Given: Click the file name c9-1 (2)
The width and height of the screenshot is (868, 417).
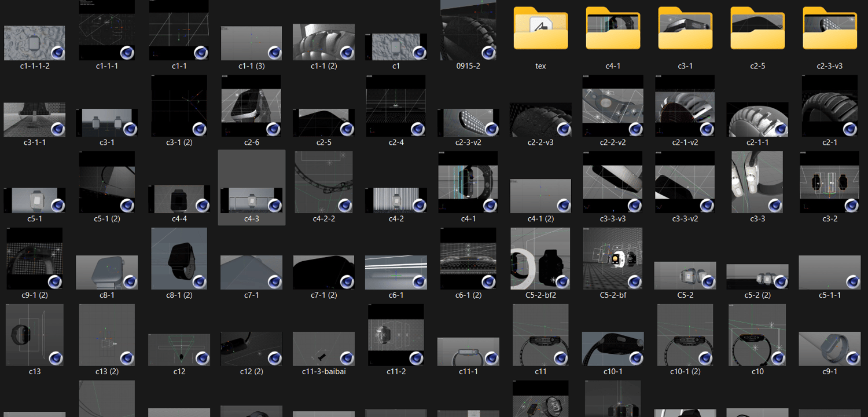Looking at the screenshot, I should point(35,295).
